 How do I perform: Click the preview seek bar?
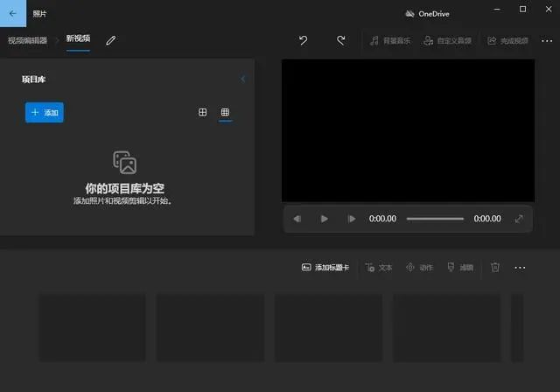[x=435, y=219]
